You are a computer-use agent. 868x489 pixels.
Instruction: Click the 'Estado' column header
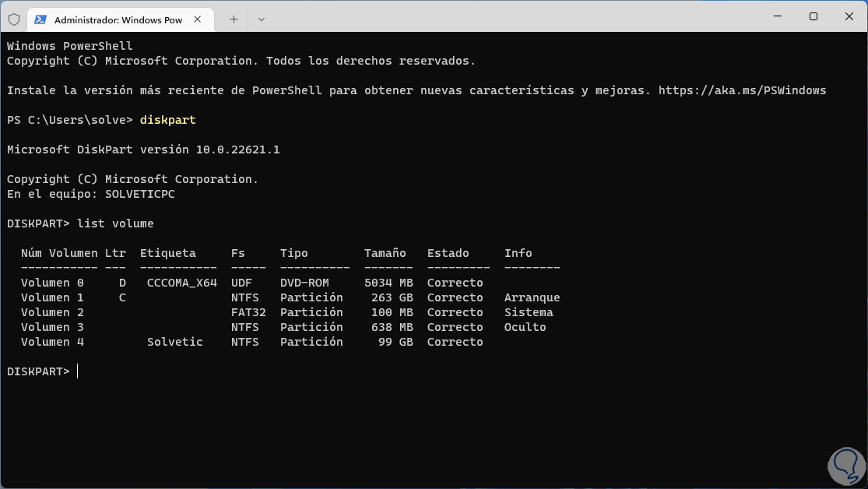448,253
